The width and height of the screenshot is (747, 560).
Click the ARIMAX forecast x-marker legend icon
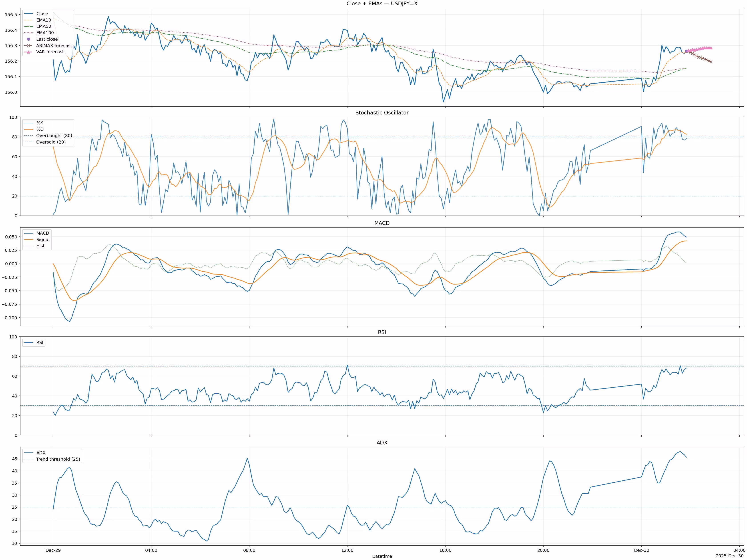(29, 46)
